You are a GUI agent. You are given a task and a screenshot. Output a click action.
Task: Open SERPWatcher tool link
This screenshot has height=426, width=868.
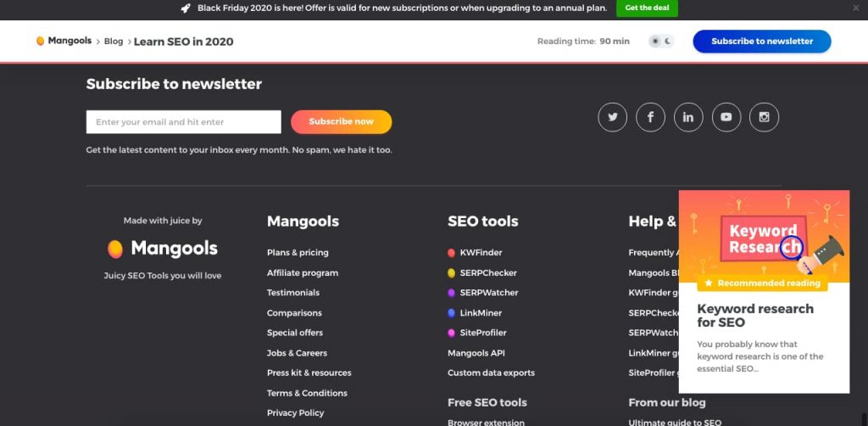tap(489, 293)
